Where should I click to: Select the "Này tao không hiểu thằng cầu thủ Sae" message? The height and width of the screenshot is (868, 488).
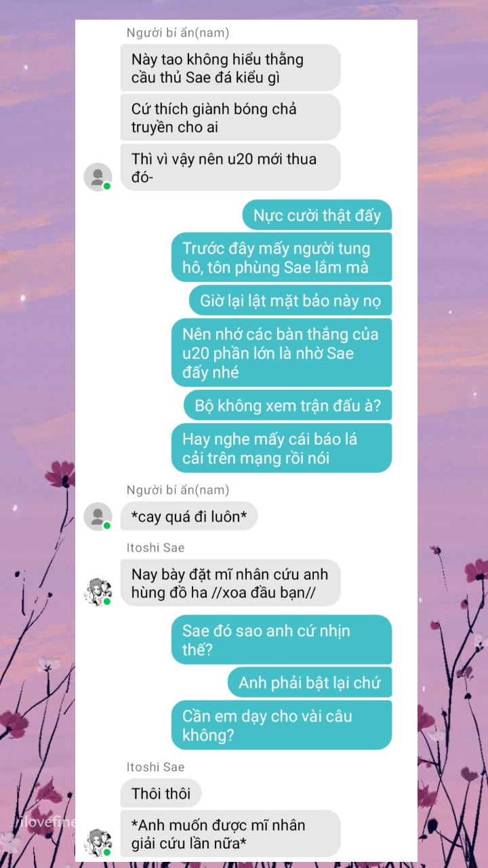(230, 68)
